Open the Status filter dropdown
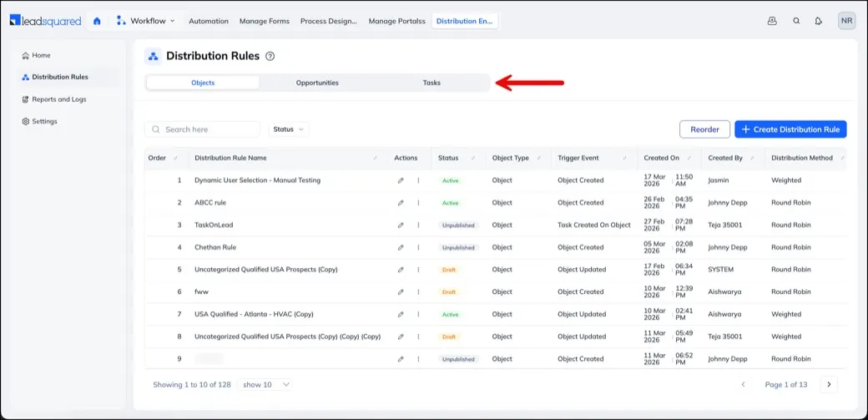Image resolution: width=868 pixels, height=420 pixels. point(289,129)
